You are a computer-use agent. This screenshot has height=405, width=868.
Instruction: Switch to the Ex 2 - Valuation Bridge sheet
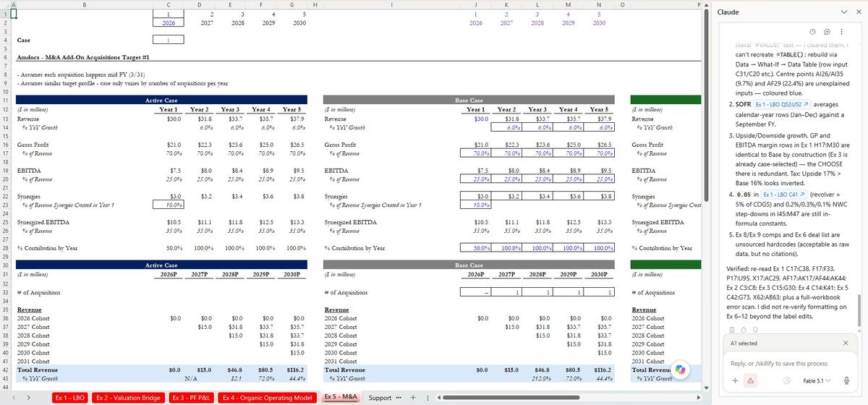click(x=129, y=398)
